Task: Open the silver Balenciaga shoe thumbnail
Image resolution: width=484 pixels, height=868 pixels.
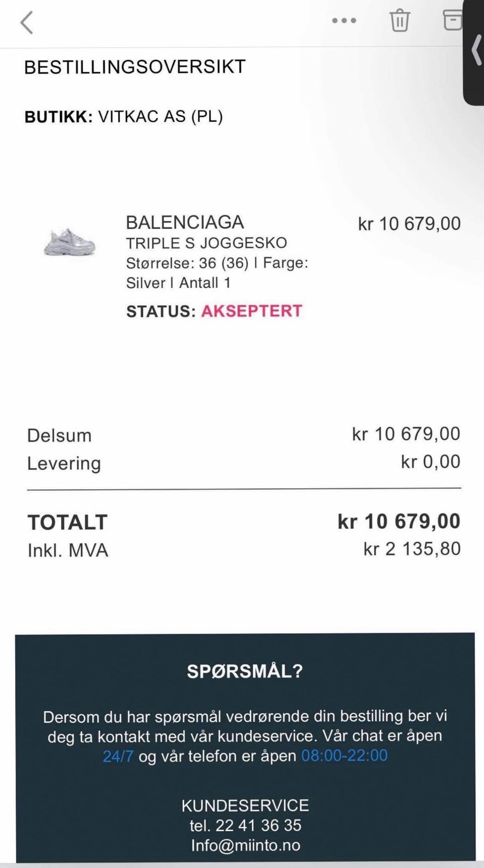Action: click(70, 242)
